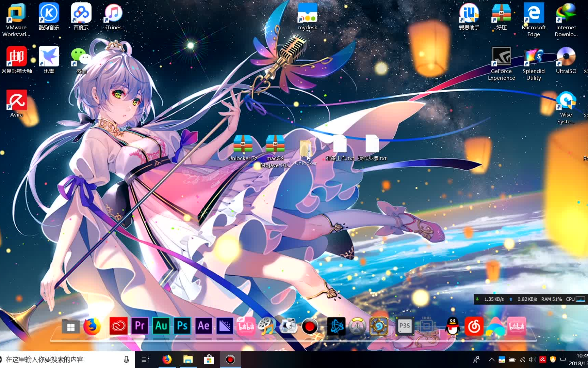The height and width of the screenshot is (368, 588).
Task: Open Task View on the taskbar
Action: point(145,359)
